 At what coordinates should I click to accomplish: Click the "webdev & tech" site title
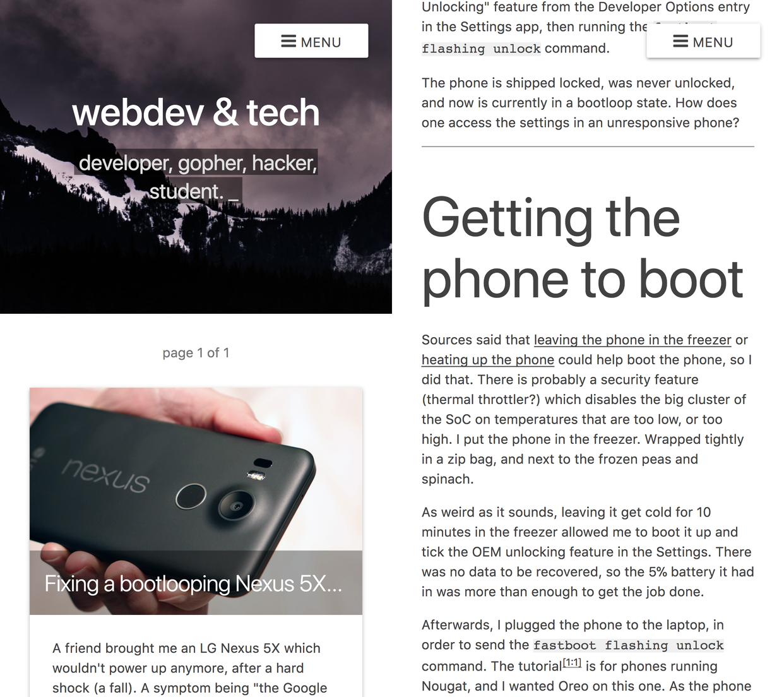[x=196, y=112]
